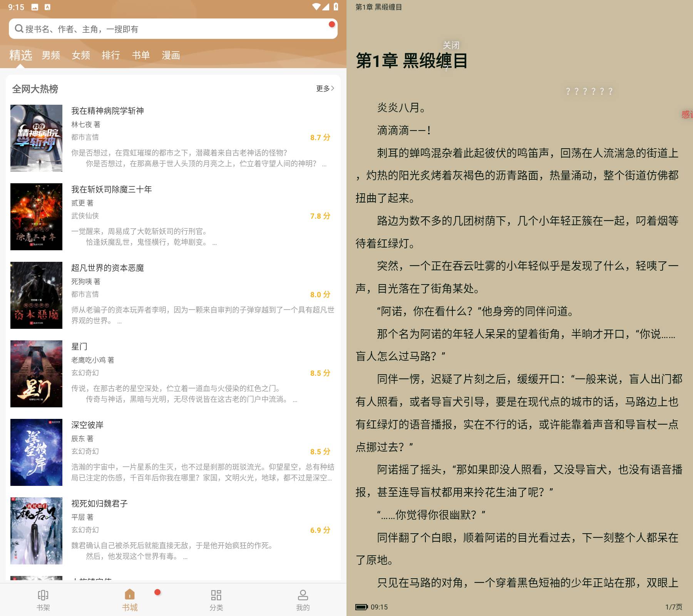693x616 pixels.
Task: Open the book title 深空彼岸
Action: point(87,425)
